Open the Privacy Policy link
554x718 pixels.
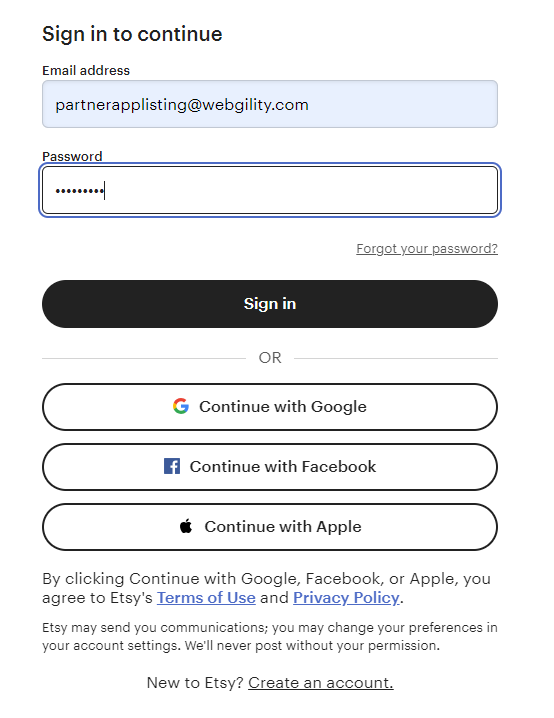coord(346,598)
